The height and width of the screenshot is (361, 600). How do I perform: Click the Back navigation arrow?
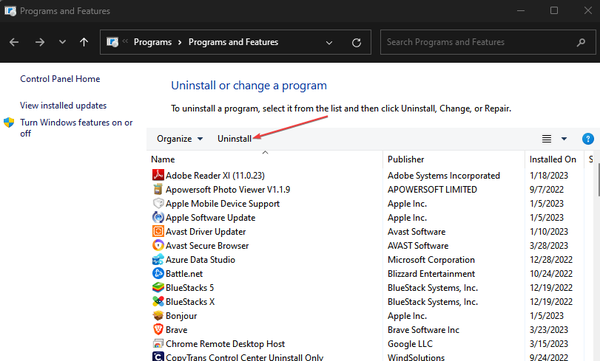[14, 42]
